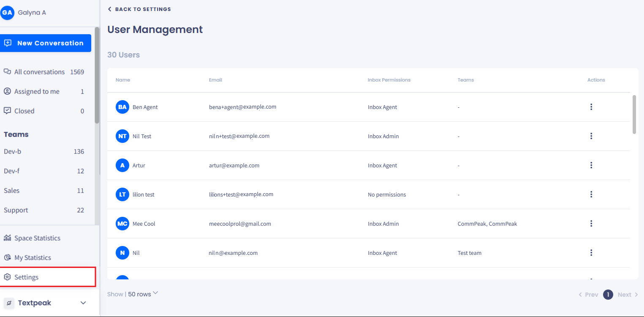Click the MC avatar of Mee Cool
The height and width of the screenshot is (317, 644).
click(x=122, y=224)
